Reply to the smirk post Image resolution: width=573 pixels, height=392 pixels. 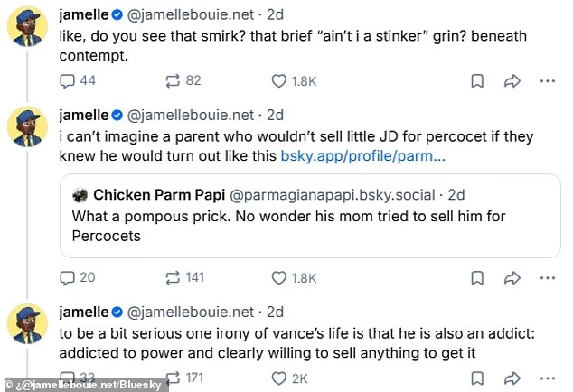(x=68, y=80)
